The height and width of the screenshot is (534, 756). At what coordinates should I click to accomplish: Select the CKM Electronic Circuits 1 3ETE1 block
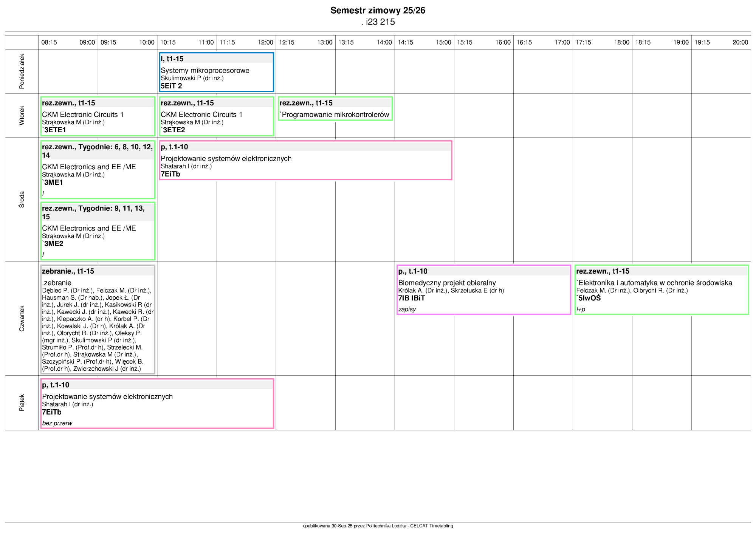(98, 116)
